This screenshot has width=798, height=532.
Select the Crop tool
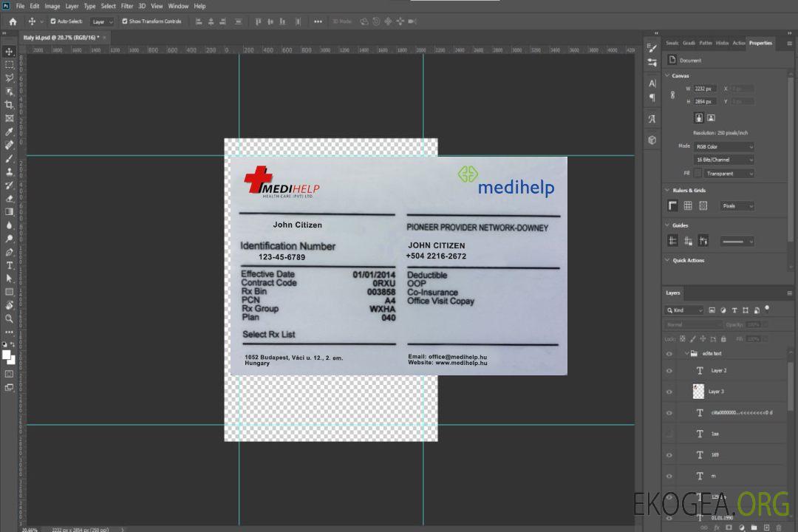[9, 105]
